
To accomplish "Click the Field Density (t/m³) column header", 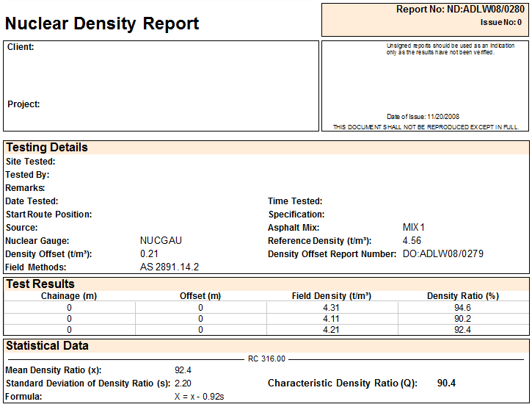I will (x=331, y=296).
